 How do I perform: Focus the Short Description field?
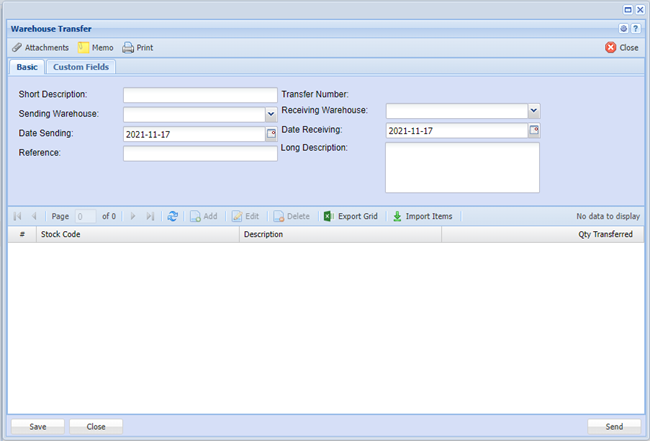pos(200,95)
